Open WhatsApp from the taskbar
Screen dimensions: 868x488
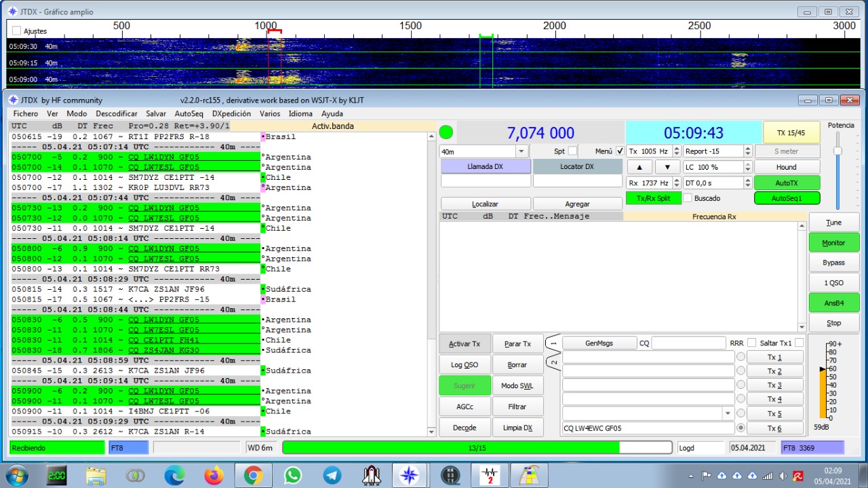coord(293,476)
